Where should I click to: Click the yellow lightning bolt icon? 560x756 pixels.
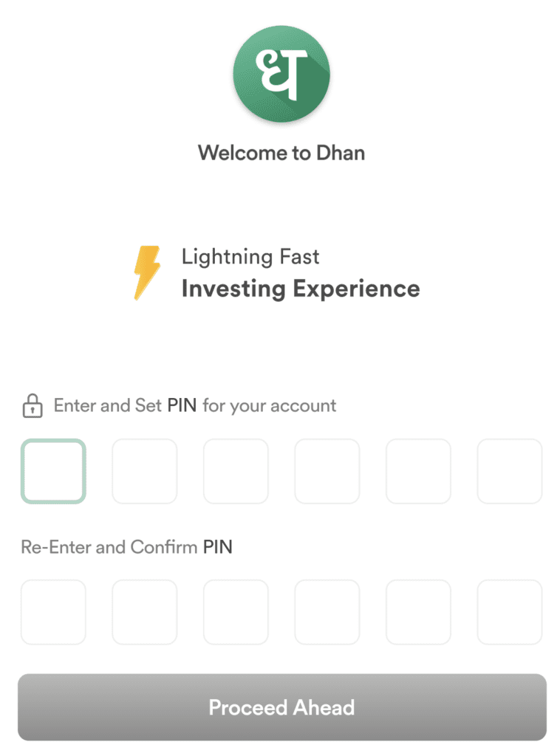tap(146, 273)
